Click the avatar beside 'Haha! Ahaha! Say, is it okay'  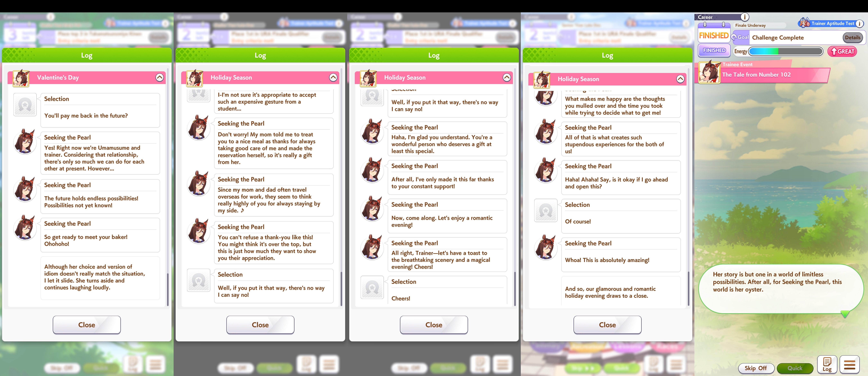546,170
